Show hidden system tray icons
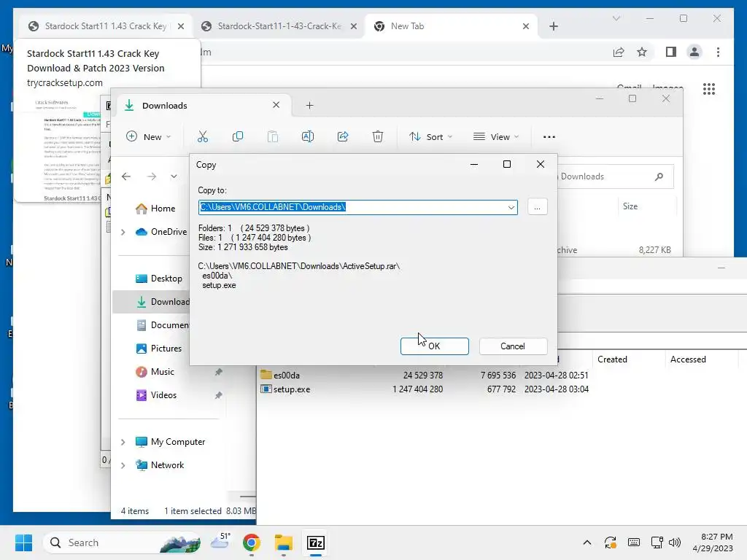Viewport: 747px width, 560px height. coord(587,542)
